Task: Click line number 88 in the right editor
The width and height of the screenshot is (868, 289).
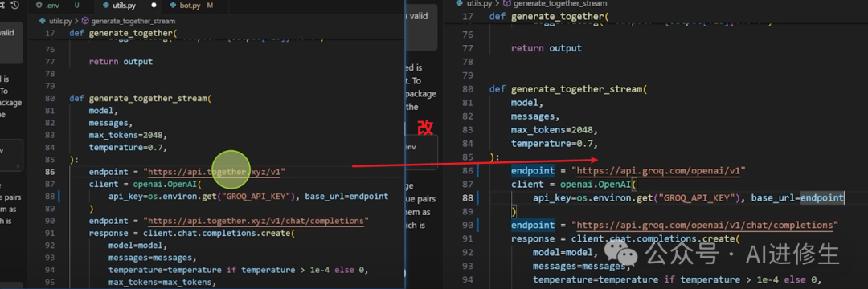Action: coord(469,197)
